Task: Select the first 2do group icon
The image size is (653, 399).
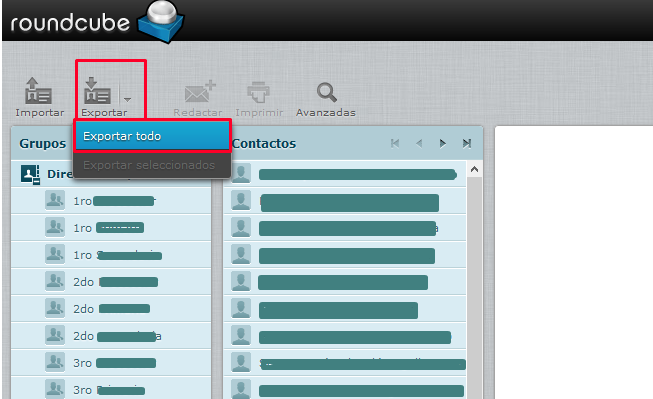Action: [55, 282]
